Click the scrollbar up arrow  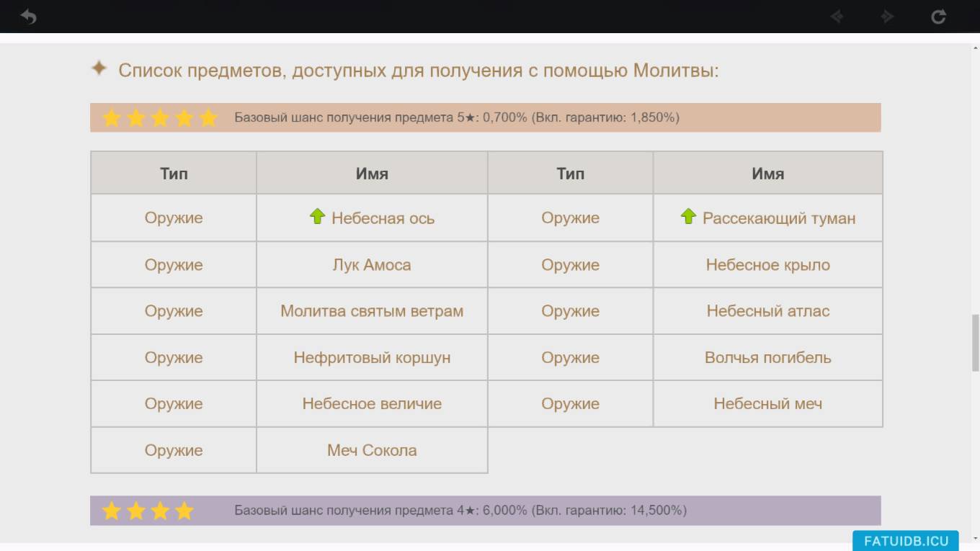976,49
